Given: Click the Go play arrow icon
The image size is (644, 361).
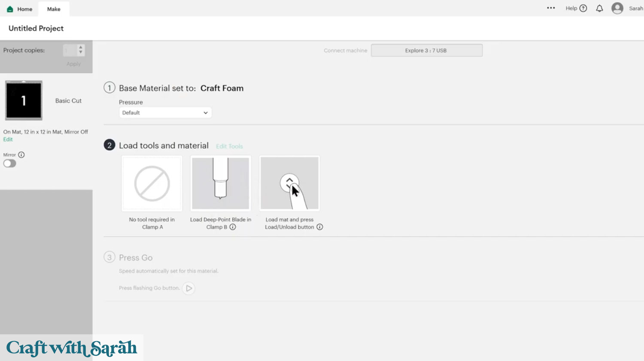Looking at the screenshot, I should [x=188, y=288].
